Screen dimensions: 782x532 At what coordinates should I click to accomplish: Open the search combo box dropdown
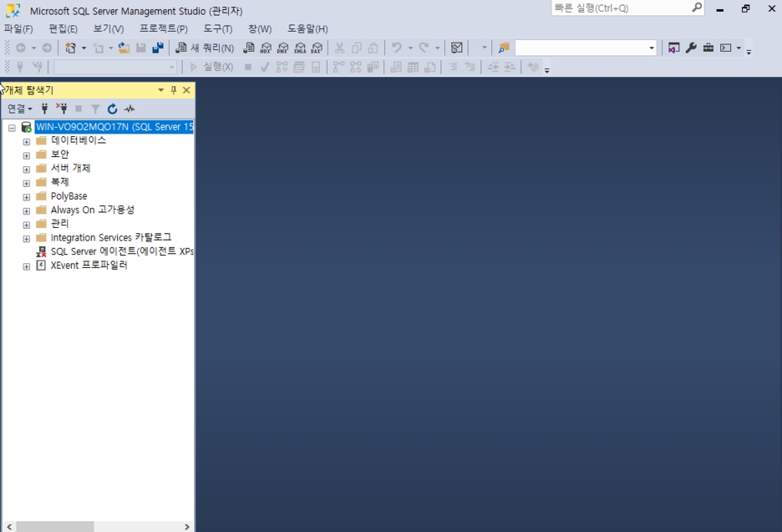tap(652, 48)
